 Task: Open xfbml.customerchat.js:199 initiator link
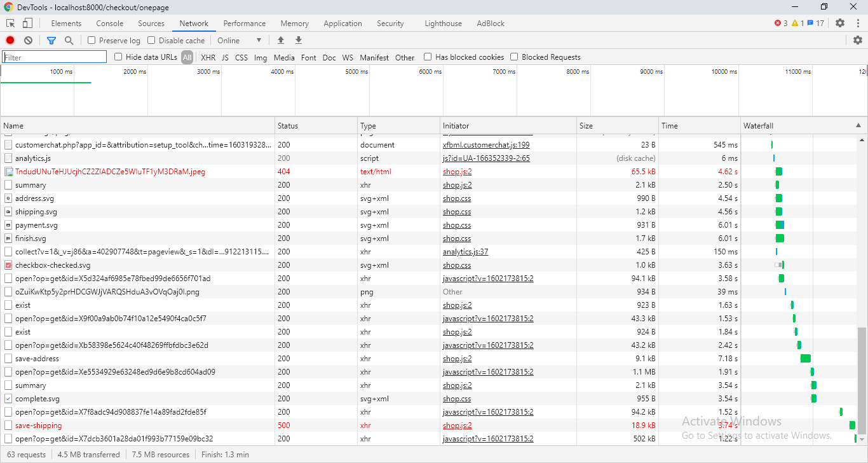(x=486, y=145)
